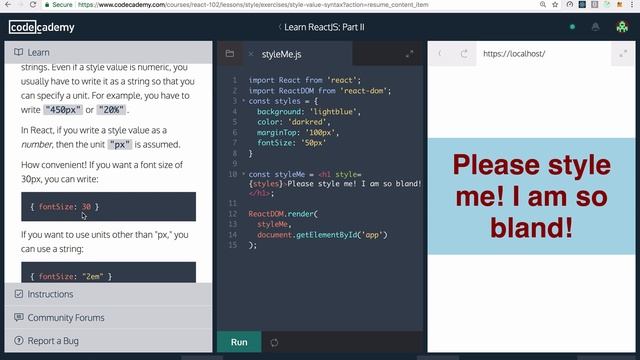Click line 1 import React statement
The height and width of the screenshot is (360, 640).
coord(305,80)
